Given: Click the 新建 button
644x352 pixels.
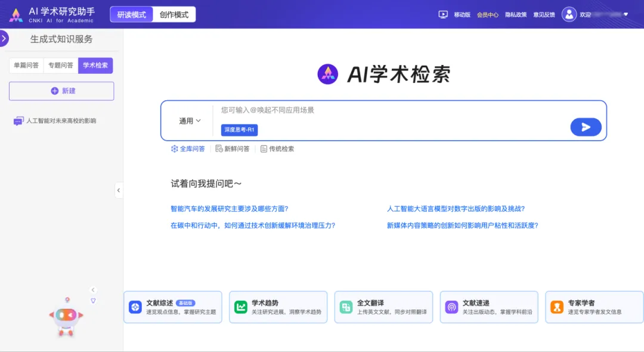Looking at the screenshot, I should [61, 91].
